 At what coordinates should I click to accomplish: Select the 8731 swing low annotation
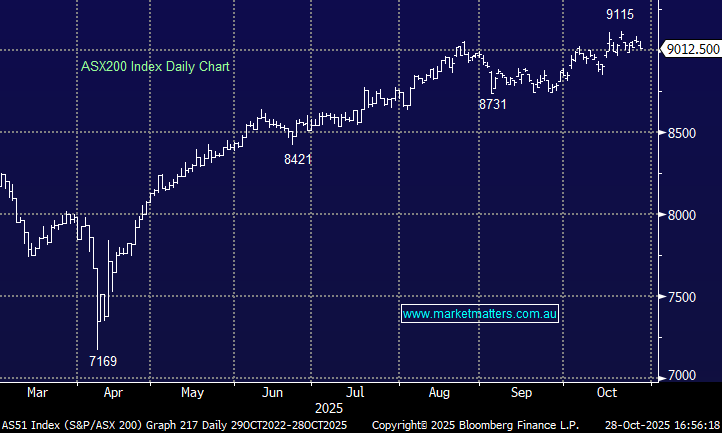click(494, 104)
